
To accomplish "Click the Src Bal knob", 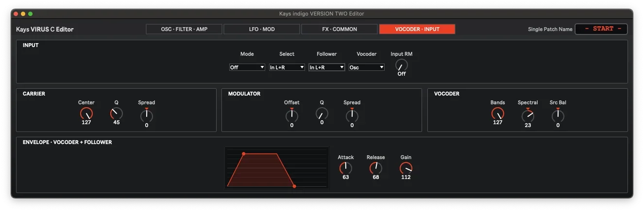I will tap(558, 115).
